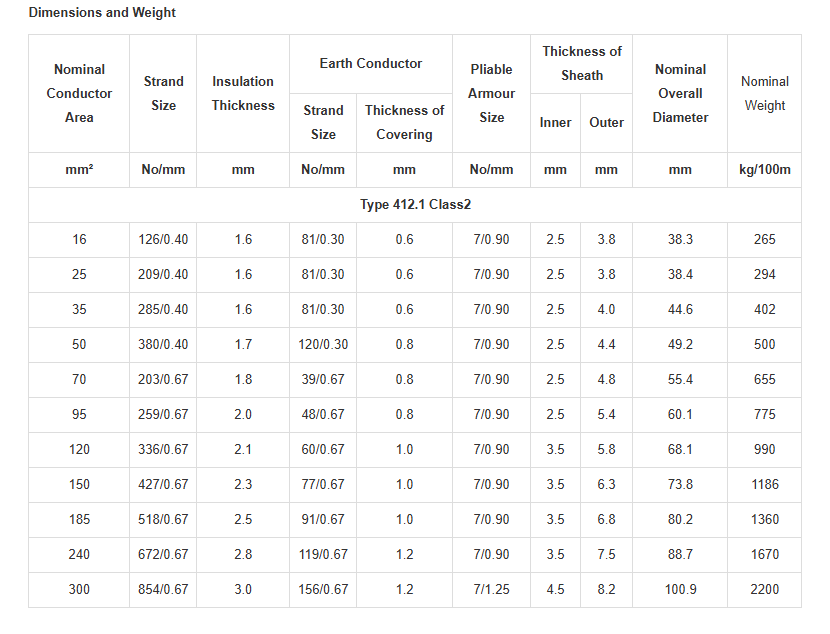Click earth strand cell '119/0.67'
Image resolution: width=830 pixels, height=634 pixels.
(x=323, y=554)
